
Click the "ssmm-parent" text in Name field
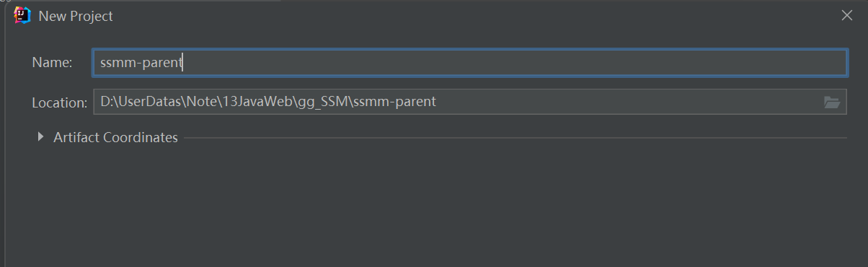pos(141,63)
